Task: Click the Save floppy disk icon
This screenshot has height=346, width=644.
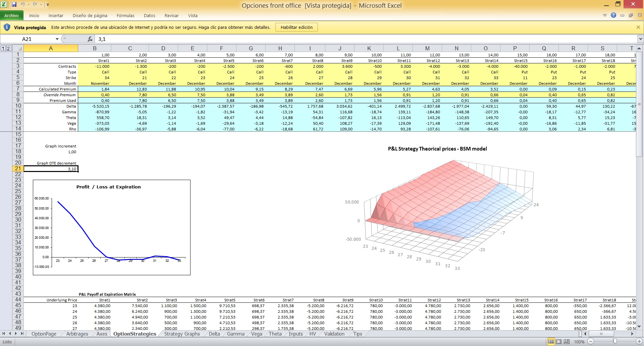Action: pos(14,5)
